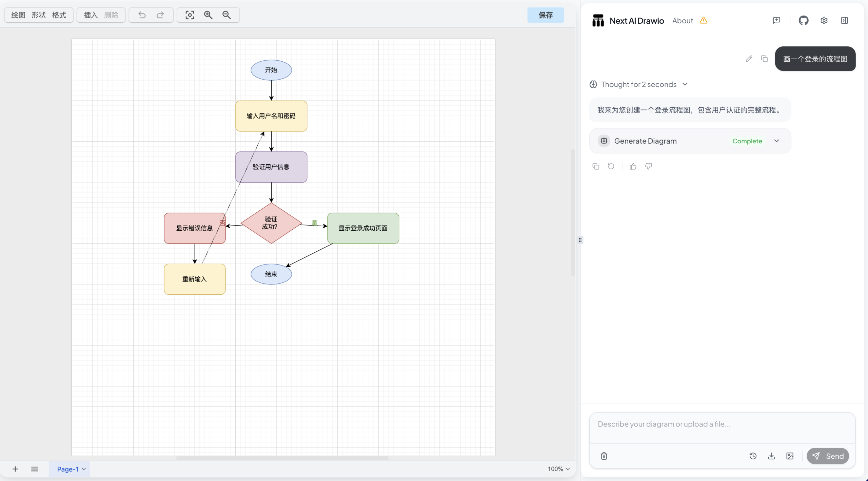Open the 形状 menu

pos(39,15)
